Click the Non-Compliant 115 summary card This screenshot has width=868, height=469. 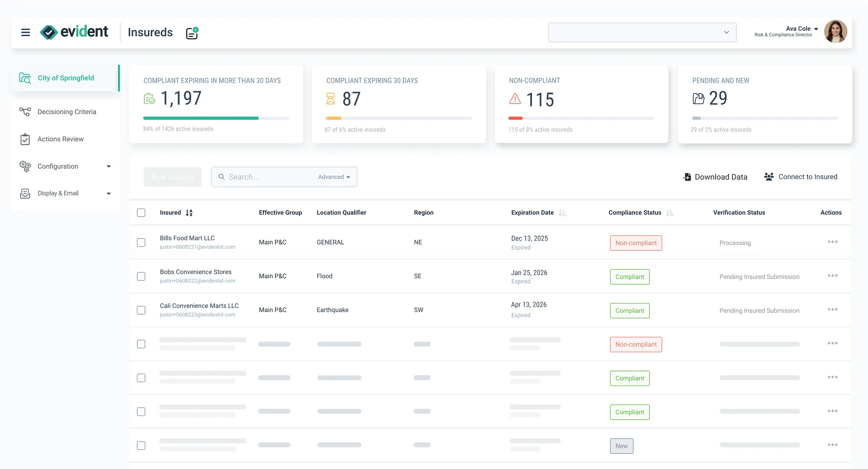581,104
